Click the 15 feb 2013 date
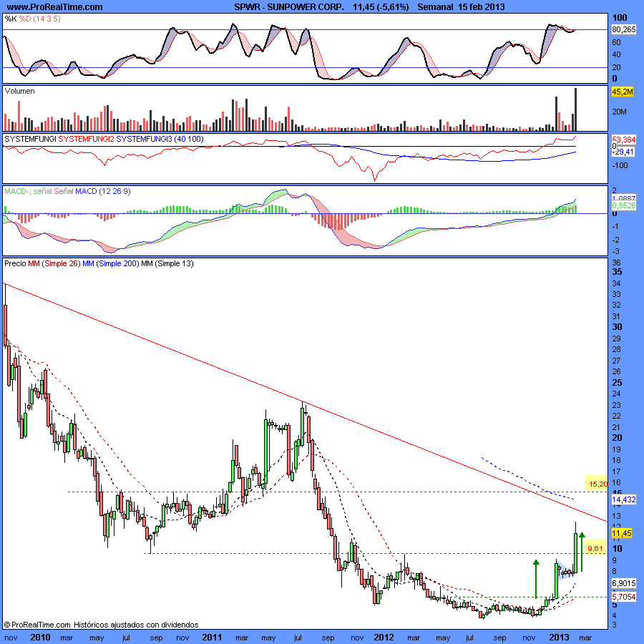Image resolution: width=644 pixels, height=644 pixels. (482, 7)
